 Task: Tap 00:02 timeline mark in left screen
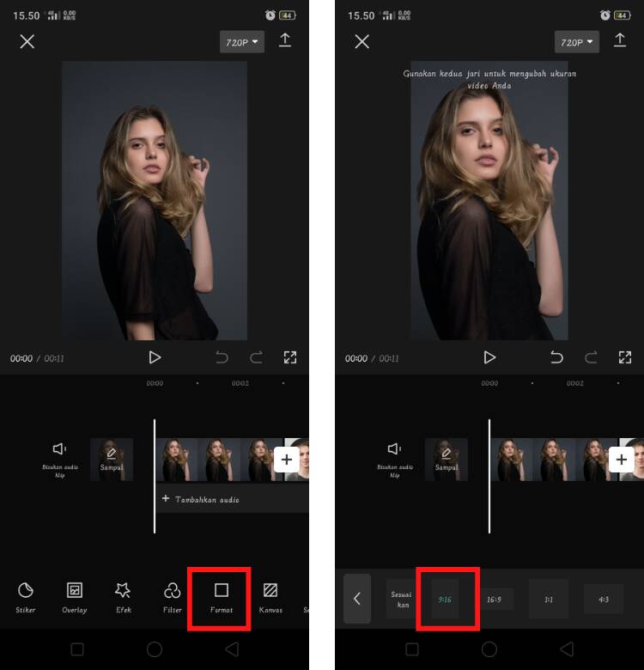tap(240, 383)
